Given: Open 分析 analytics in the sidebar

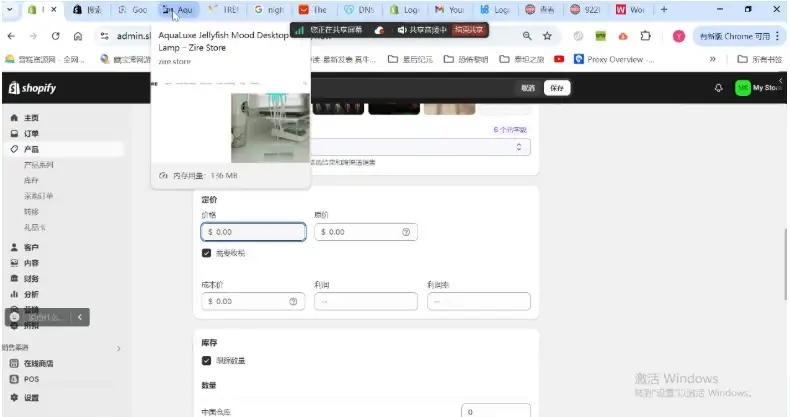Looking at the screenshot, I should coord(14,294).
